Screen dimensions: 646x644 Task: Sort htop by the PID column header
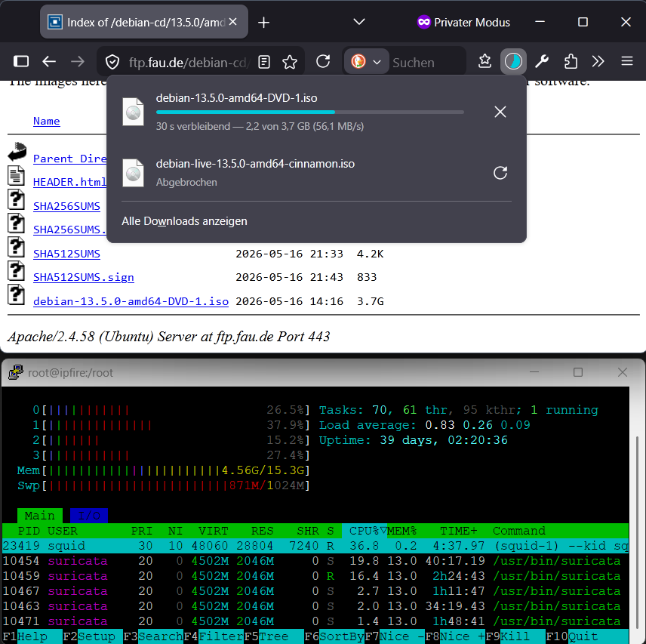tap(29, 531)
